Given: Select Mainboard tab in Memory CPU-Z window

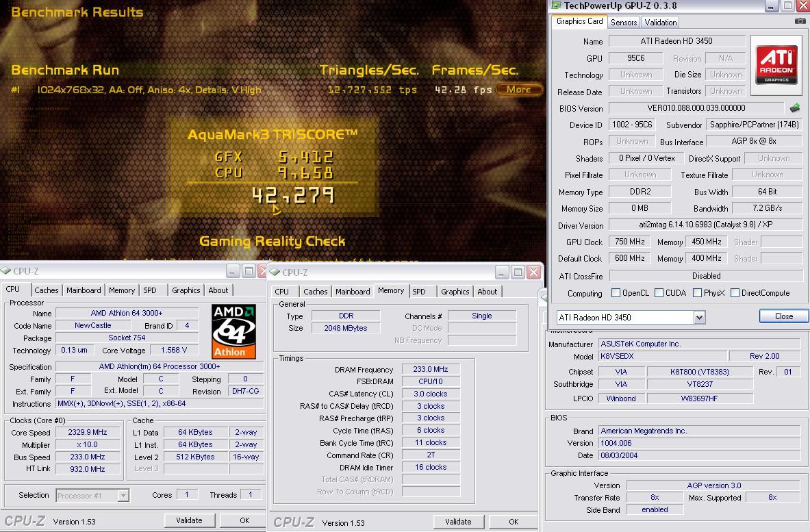Looking at the screenshot, I should tap(353, 291).
